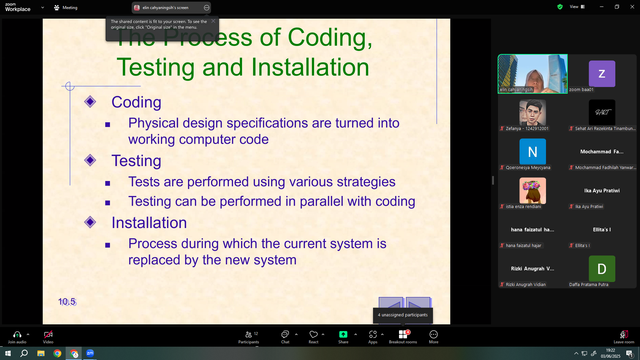
Task: Select Daffa Pratama Putra's D avatar tile
Action: (x=602, y=269)
